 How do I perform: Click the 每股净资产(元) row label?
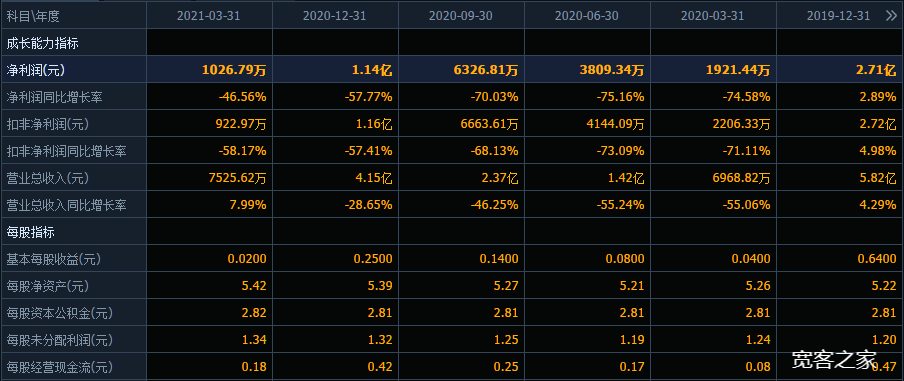coord(47,286)
